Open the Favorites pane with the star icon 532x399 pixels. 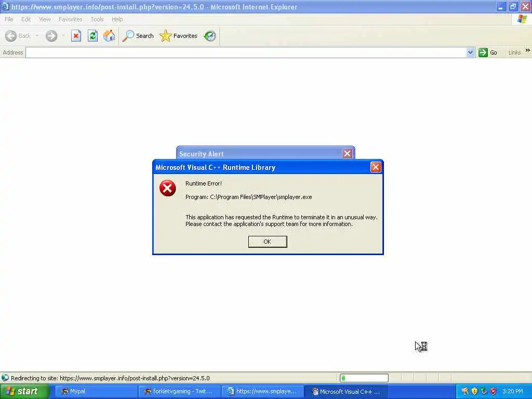[179, 36]
